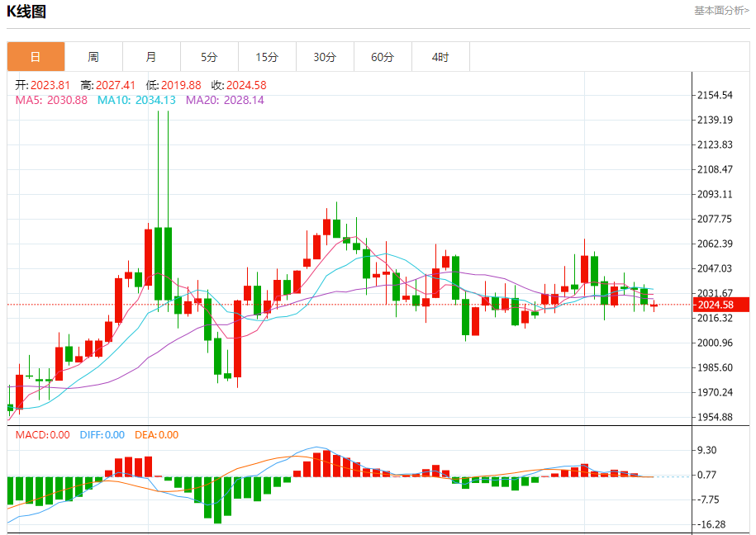Screen dimensions: 756x535
Task: Click the K线图 heading
Action: click(26, 12)
